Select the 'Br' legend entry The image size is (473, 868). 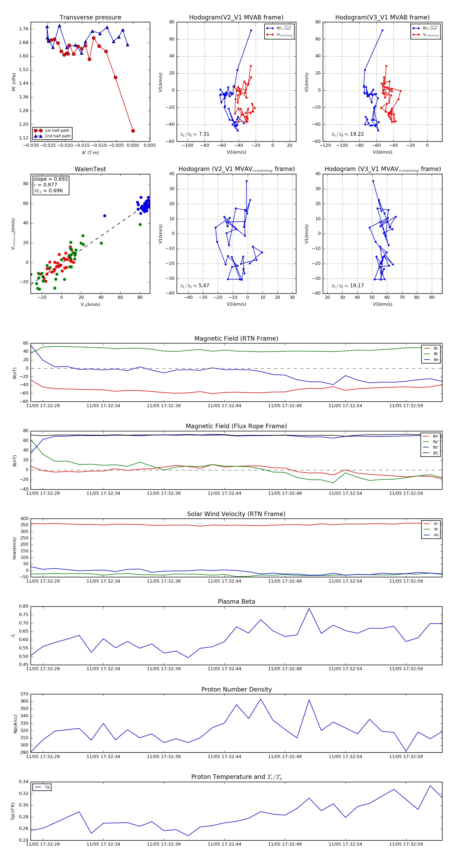click(x=431, y=349)
